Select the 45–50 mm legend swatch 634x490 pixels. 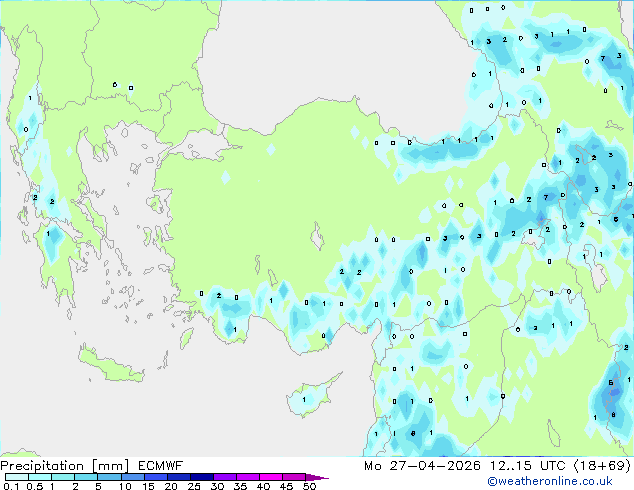[294, 477]
